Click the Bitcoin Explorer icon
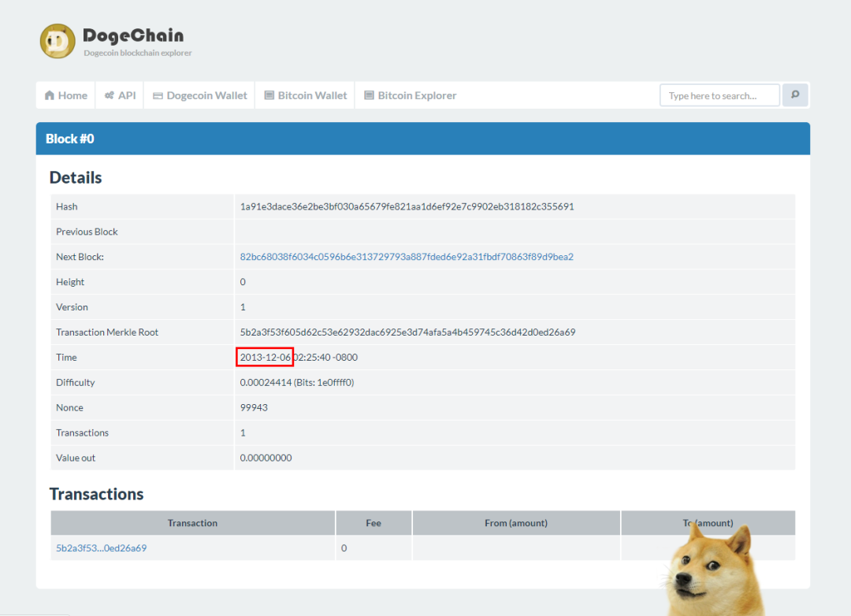Viewport: 851px width, 616px height. (x=369, y=95)
